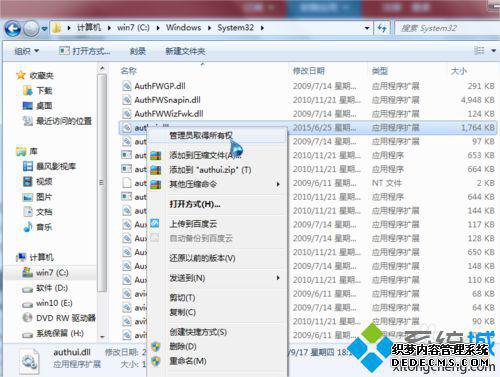The height and width of the screenshot is (377, 500).
Task: Expand the 其他压缩命令 submenu arrow
Action: tap(278, 184)
